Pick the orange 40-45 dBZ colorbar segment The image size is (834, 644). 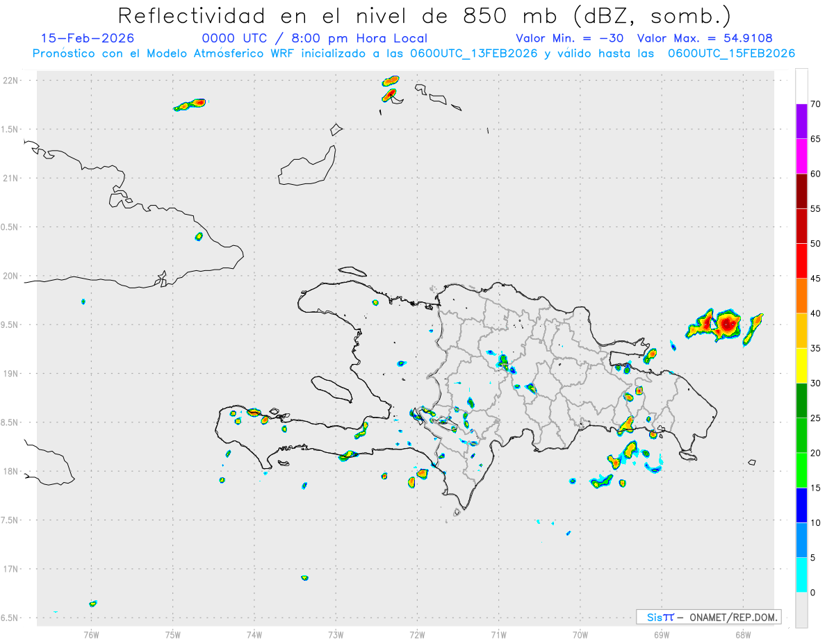coord(801,295)
